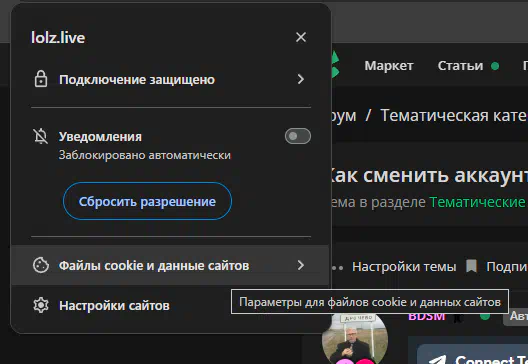
Task: Follow 'Тематическая кате...' breadcrumb link
Action: tap(454, 115)
